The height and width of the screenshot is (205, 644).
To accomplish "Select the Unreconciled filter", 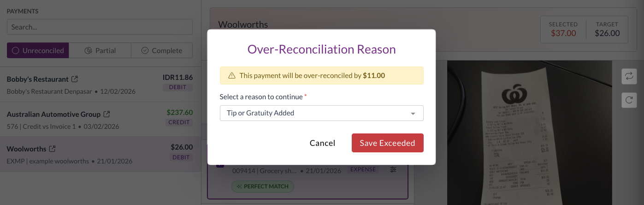I will click(38, 51).
